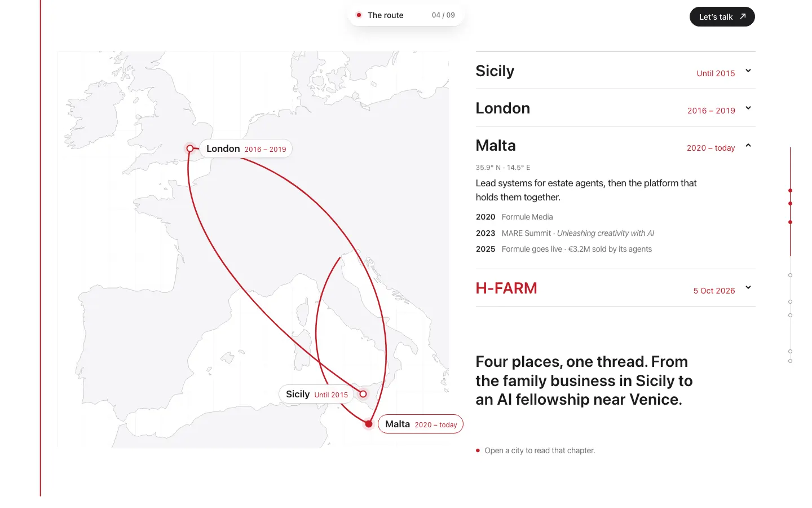The height and width of the screenshot is (508, 812).
Task: Click the Sicily map marker circle
Action: point(363,394)
